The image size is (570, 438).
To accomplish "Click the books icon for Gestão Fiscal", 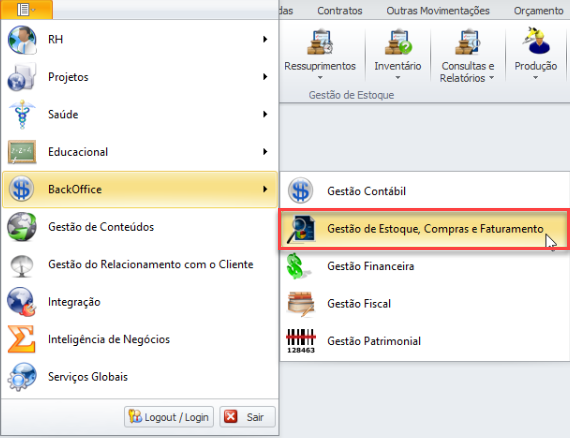I will coord(301,304).
